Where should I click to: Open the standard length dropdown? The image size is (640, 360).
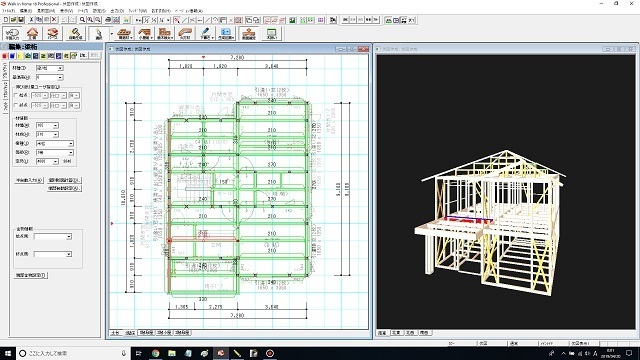coord(47,162)
